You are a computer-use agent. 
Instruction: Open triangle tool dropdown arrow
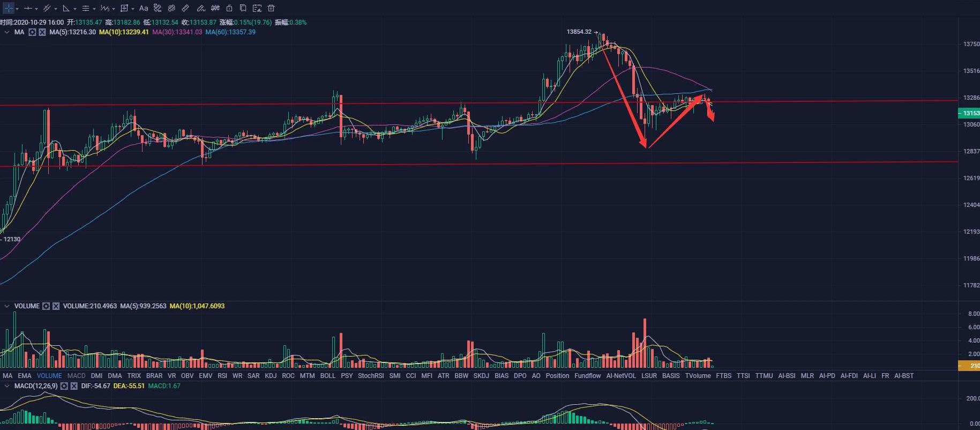point(75,9)
